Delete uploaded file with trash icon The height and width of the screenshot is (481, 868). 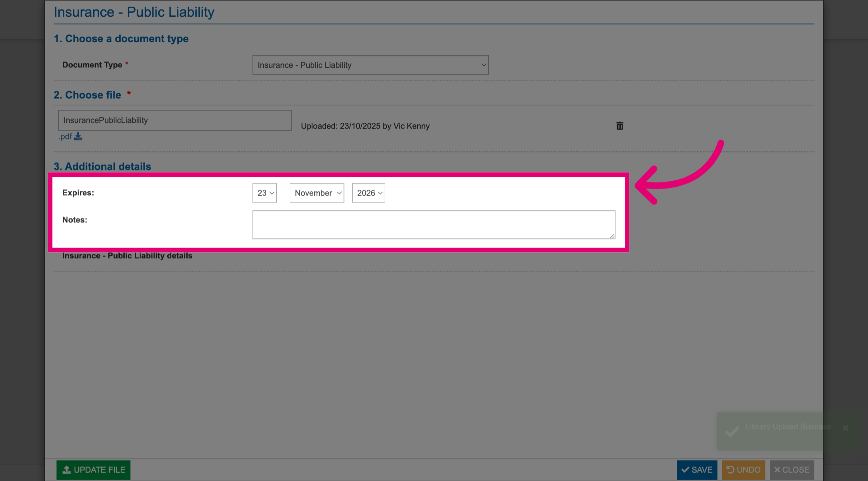coord(620,126)
